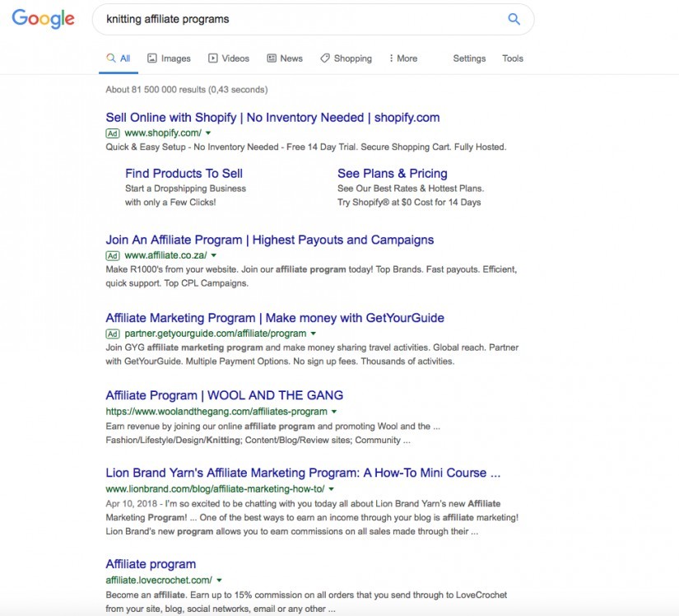The width and height of the screenshot is (679, 616).
Task: Switch to Videos results tab
Action: click(x=229, y=58)
